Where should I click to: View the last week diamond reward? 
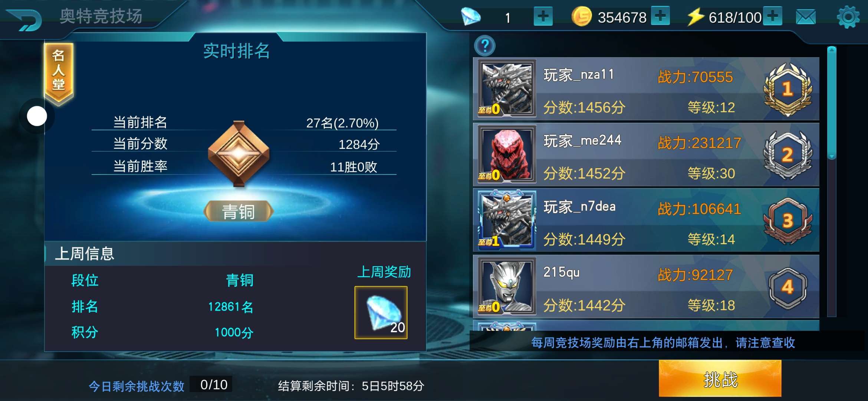381,312
